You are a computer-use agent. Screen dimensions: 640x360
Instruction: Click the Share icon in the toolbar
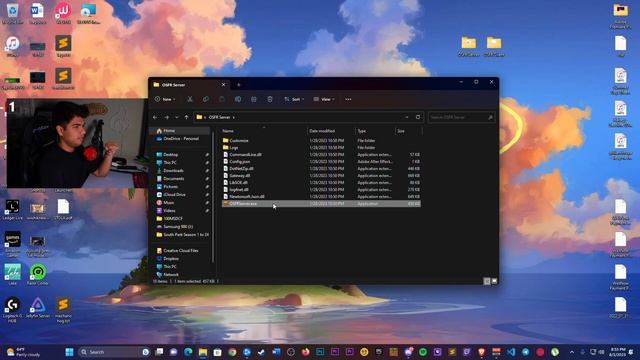click(x=253, y=99)
